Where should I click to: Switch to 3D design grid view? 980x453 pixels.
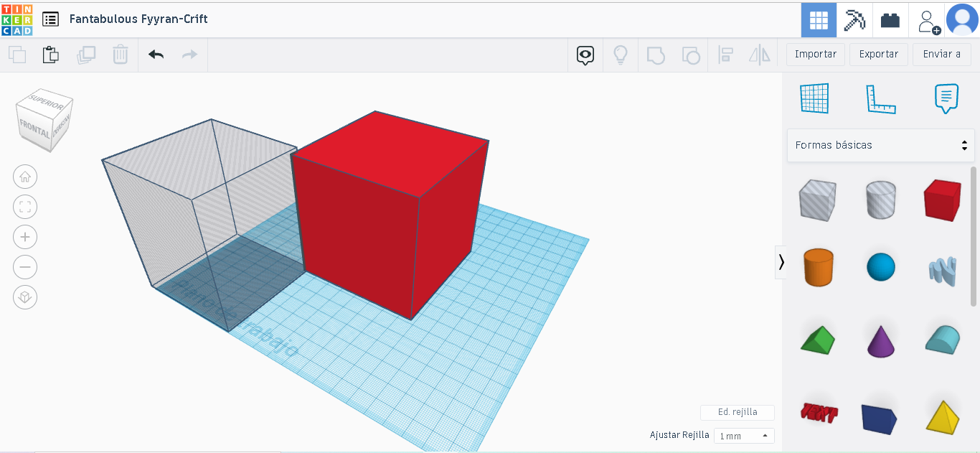[819, 20]
